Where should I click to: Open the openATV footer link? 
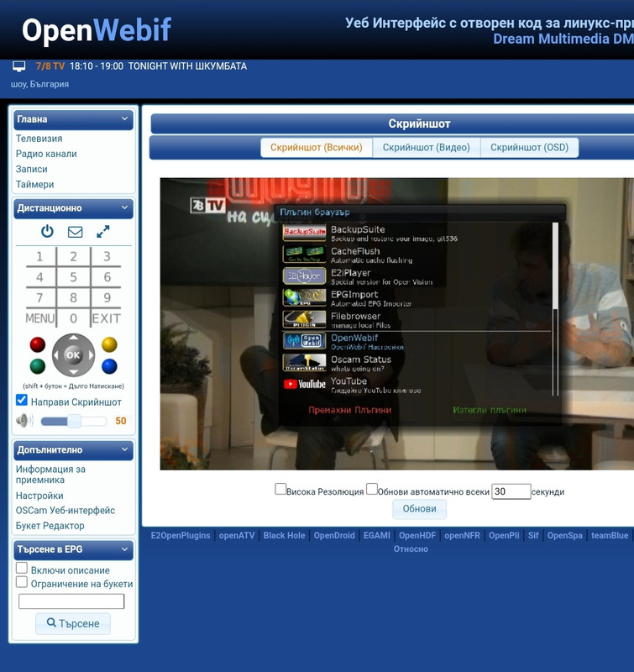(237, 535)
